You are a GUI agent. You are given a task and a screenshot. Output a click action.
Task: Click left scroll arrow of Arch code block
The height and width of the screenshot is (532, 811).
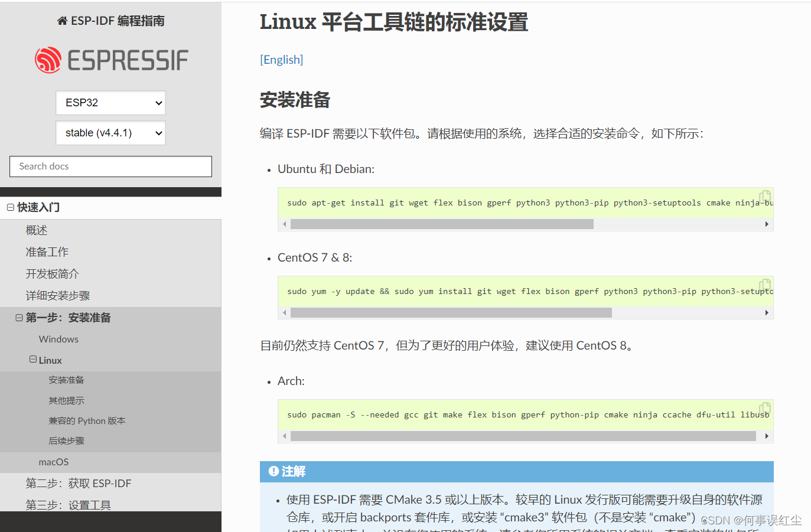tap(285, 436)
